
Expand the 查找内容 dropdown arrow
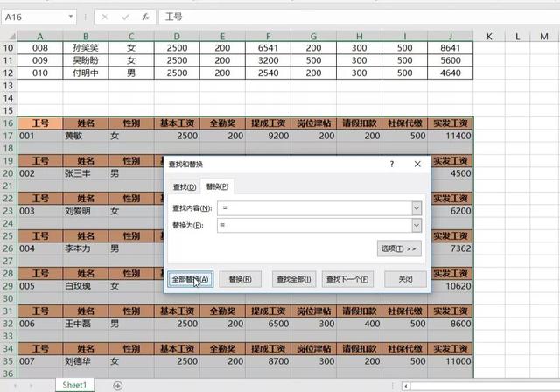[x=416, y=207]
